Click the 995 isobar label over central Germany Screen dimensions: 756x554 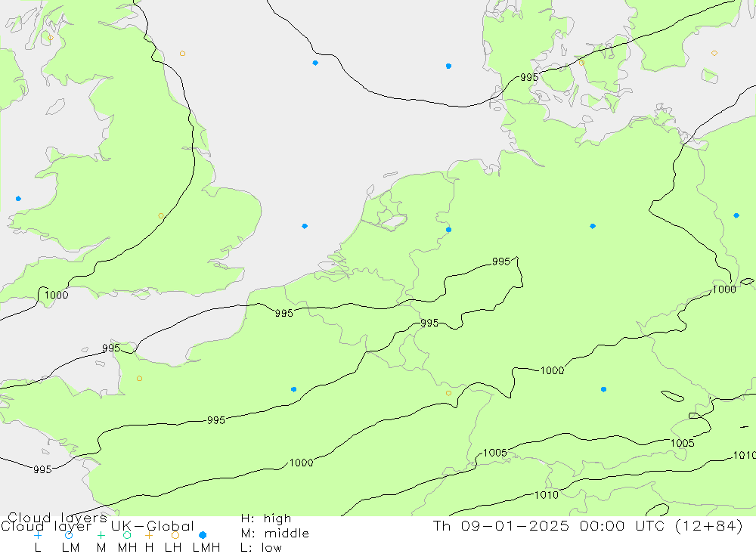501,262
